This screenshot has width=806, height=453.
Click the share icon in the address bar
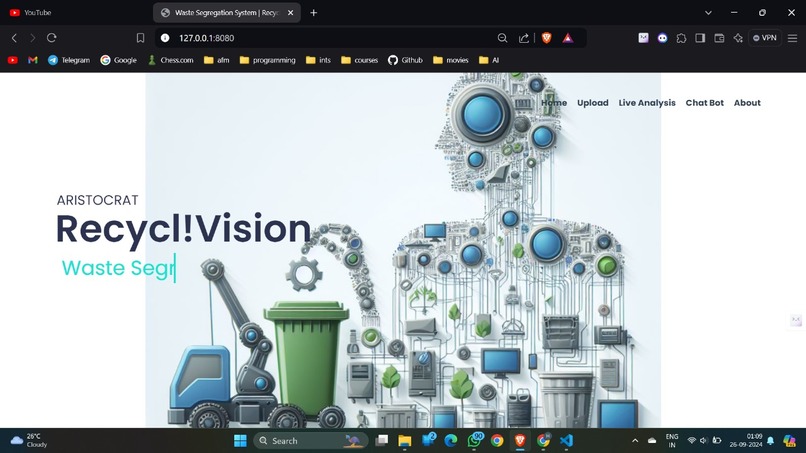tap(524, 38)
